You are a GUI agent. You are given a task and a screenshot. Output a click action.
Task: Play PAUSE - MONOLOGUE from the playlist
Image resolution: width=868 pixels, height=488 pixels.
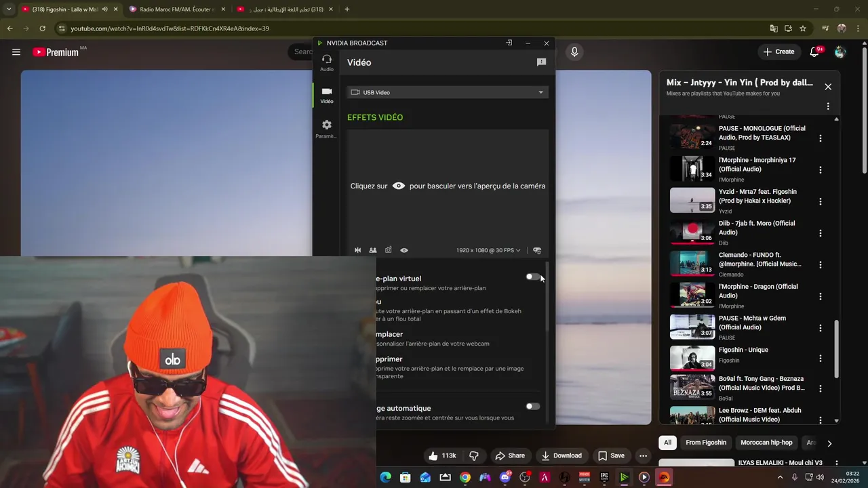[743, 138]
